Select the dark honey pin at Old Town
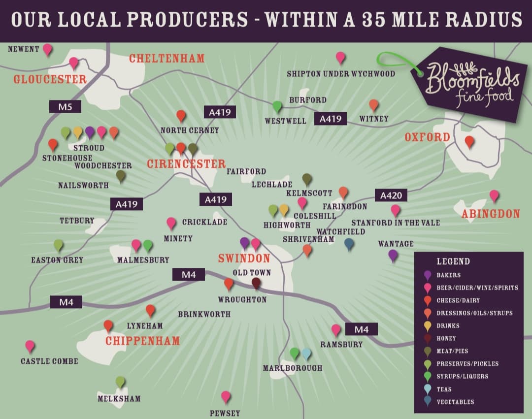 pyautogui.click(x=256, y=283)
